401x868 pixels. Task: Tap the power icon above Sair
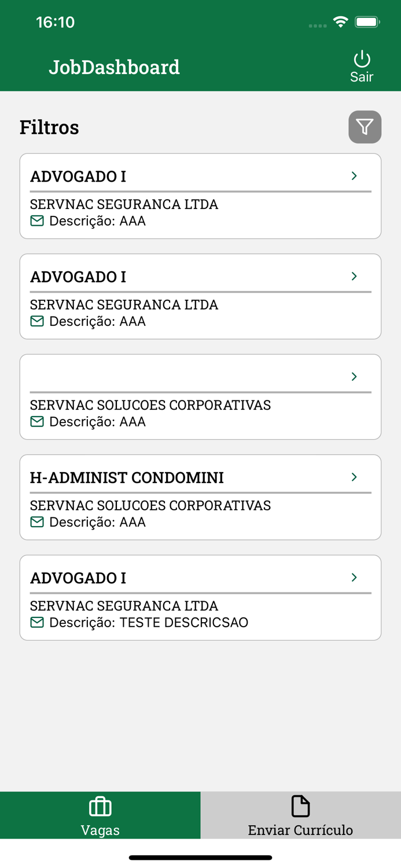[x=361, y=58]
